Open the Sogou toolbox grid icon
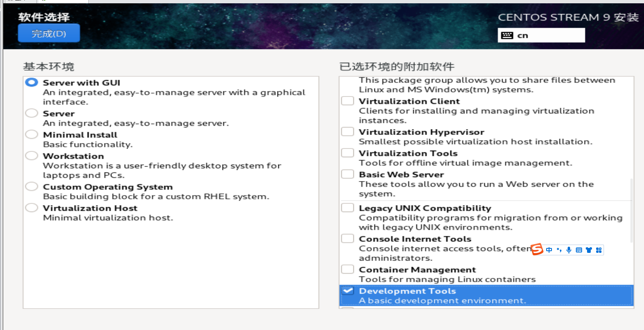The width and height of the screenshot is (644, 330). pyautogui.click(x=599, y=250)
